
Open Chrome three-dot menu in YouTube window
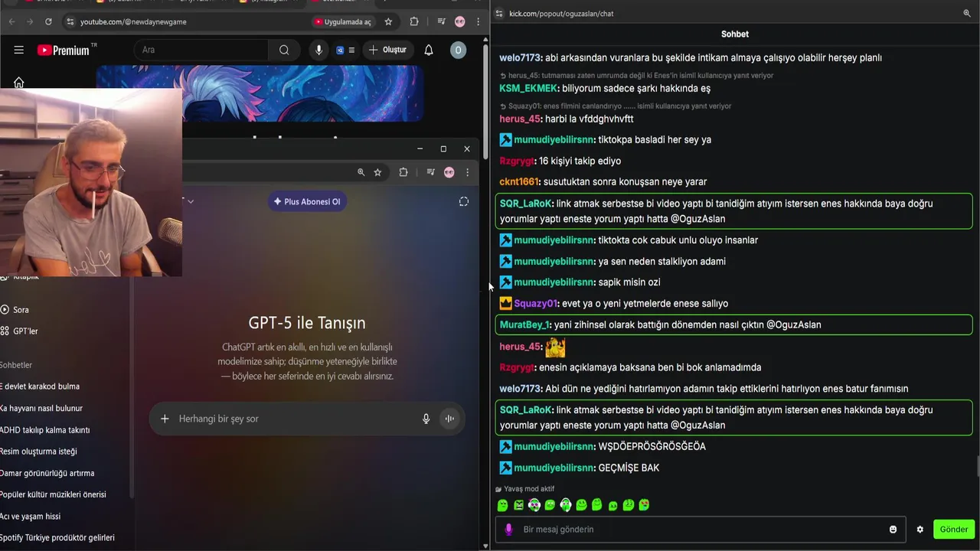pos(478,22)
